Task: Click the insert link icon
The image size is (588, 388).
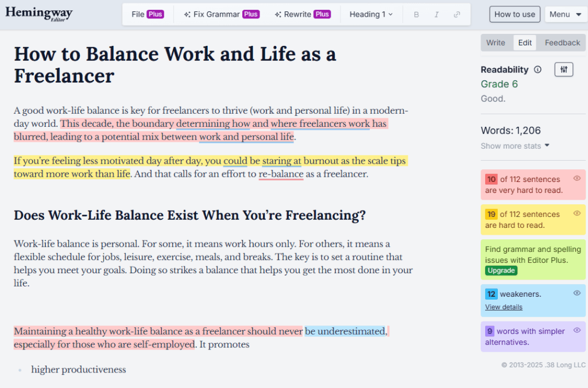Action: 457,14
